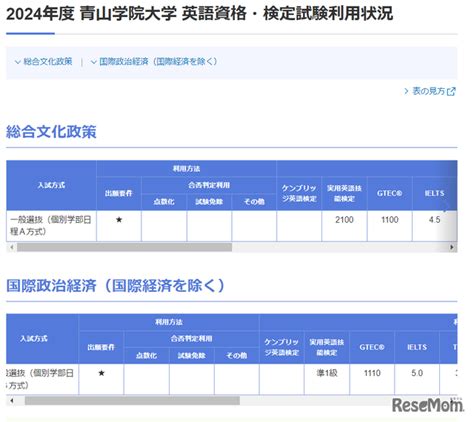Click IELTS header in first table
474x422 pixels.
pyautogui.click(x=434, y=193)
